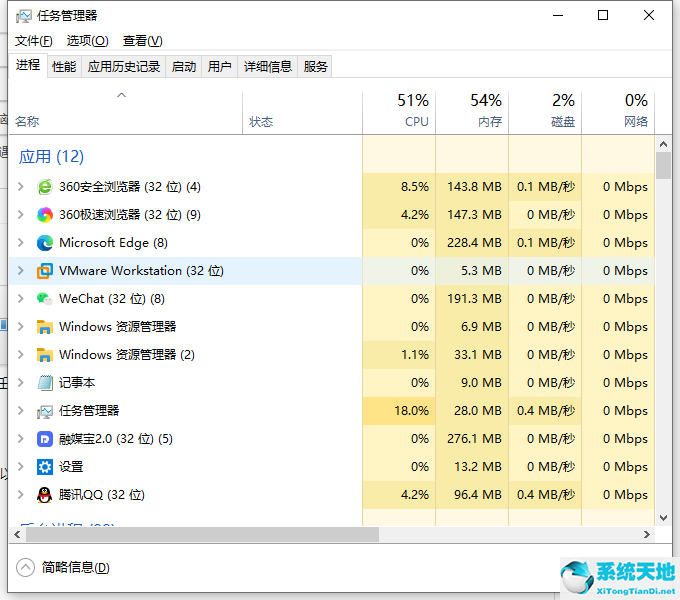The width and height of the screenshot is (680, 600).
Task: Expand the 腾讯QQ process row
Action: tap(20, 494)
